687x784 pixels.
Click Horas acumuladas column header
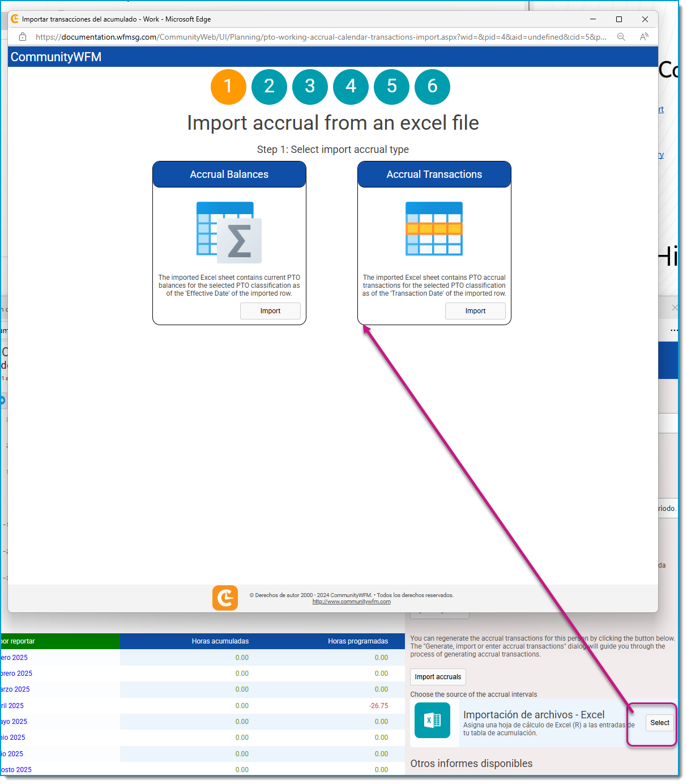(220, 641)
